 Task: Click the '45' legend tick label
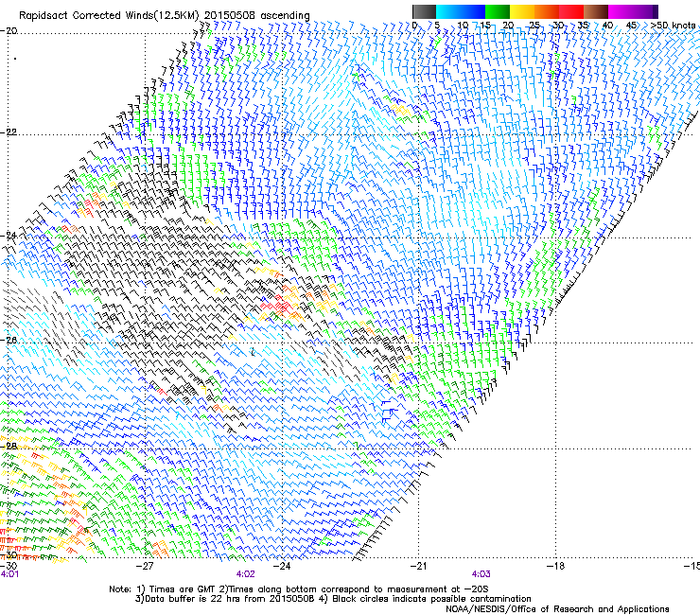631,26
